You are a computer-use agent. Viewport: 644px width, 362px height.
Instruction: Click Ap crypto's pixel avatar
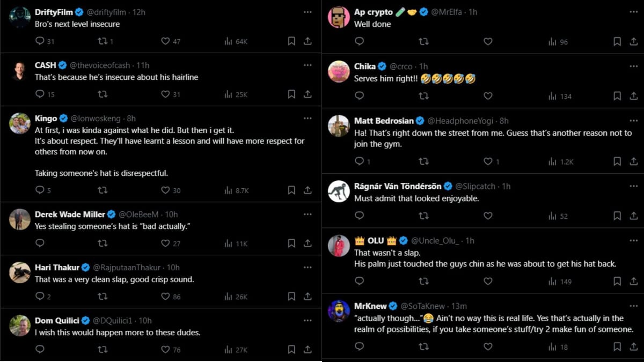tap(339, 17)
